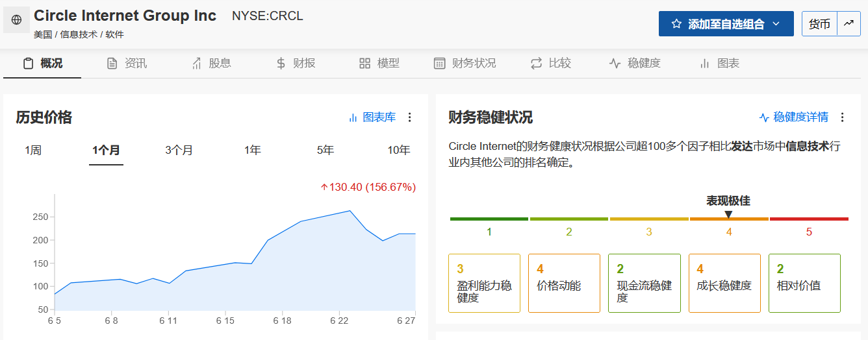Click the green health scale segment 1
The width and height of the screenshot is (868, 340).
click(x=489, y=219)
